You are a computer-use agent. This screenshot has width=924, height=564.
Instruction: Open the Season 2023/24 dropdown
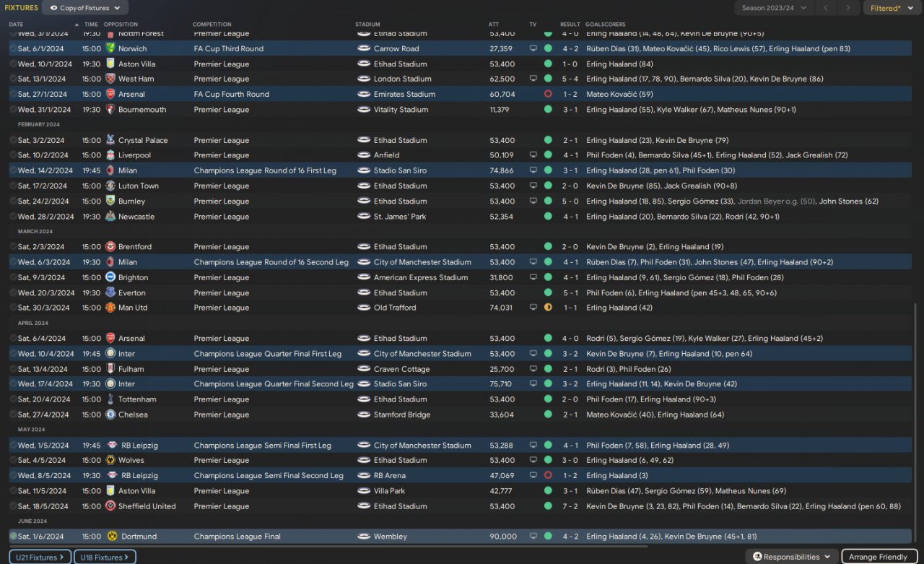click(774, 8)
